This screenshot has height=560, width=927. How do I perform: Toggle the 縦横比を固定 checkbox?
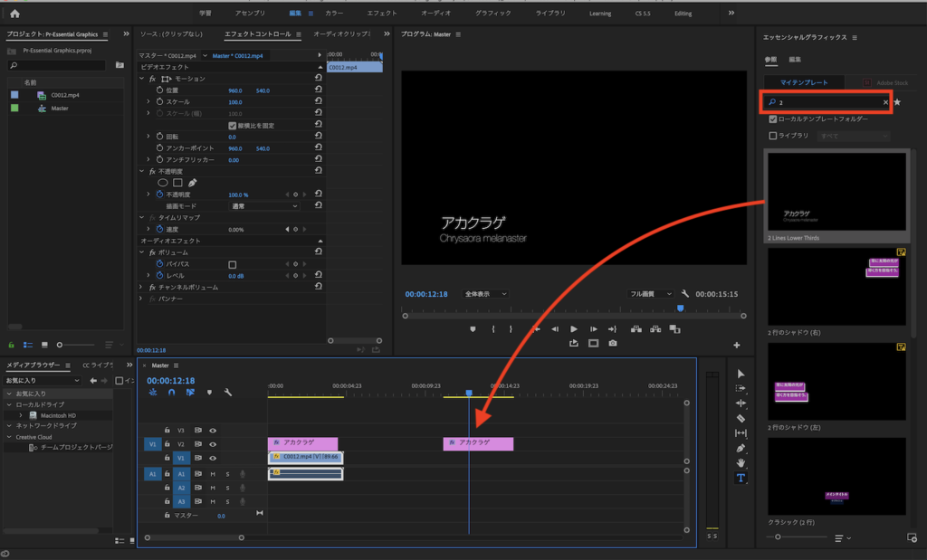233,126
